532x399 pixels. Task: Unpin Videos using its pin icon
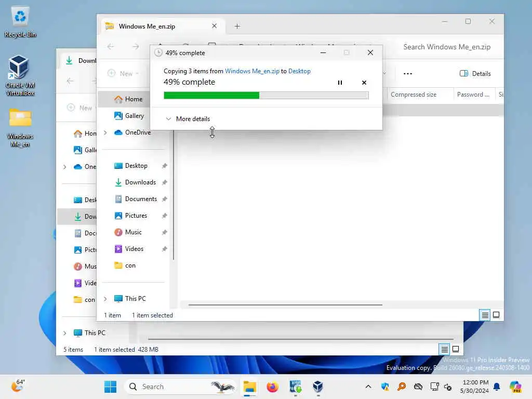(165, 249)
